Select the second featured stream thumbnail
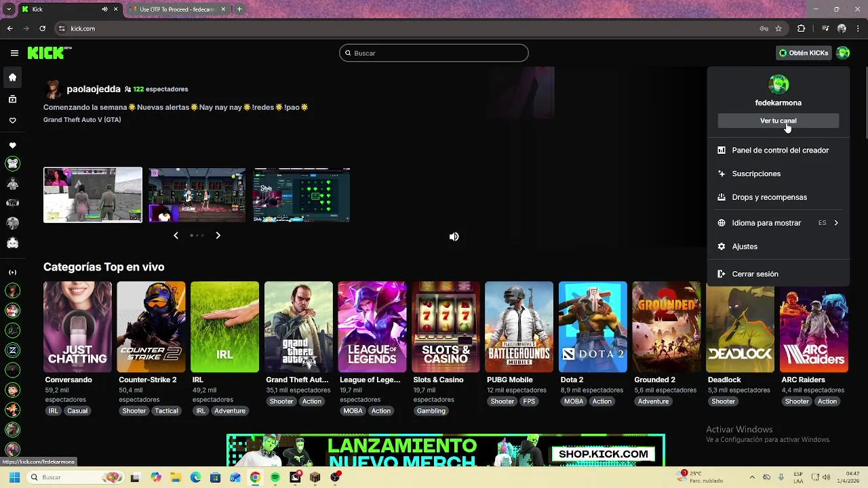Screen dimensions: 868x488 197,195
